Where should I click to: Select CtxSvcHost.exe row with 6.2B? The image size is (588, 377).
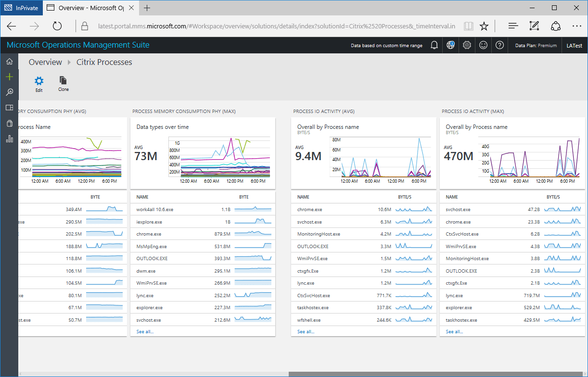click(x=512, y=234)
